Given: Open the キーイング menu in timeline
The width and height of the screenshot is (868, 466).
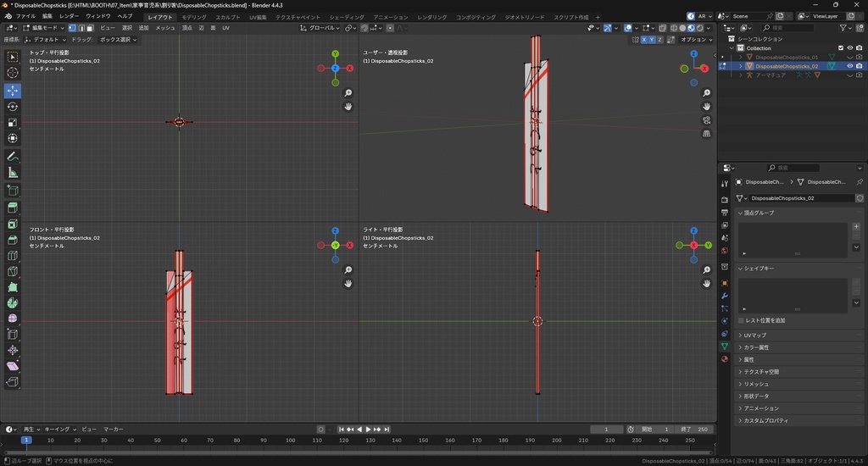Looking at the screenshot, I should [x=60, y=430].
